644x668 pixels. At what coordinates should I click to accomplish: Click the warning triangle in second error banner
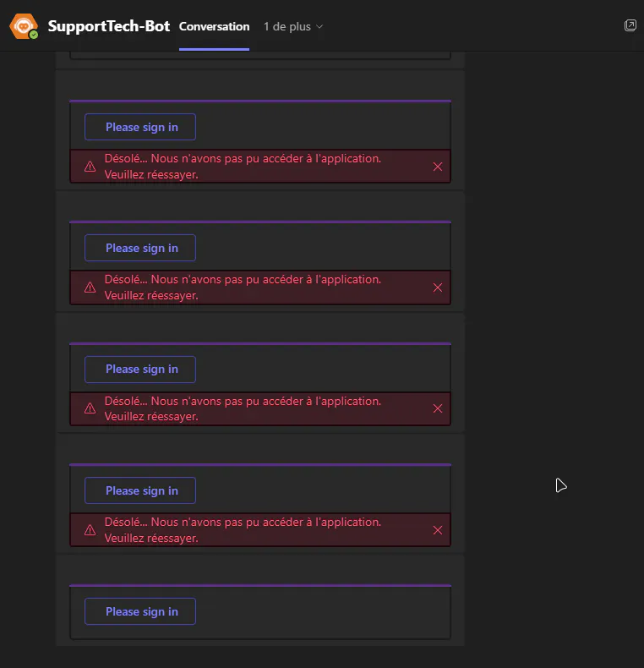coord(90,287)
